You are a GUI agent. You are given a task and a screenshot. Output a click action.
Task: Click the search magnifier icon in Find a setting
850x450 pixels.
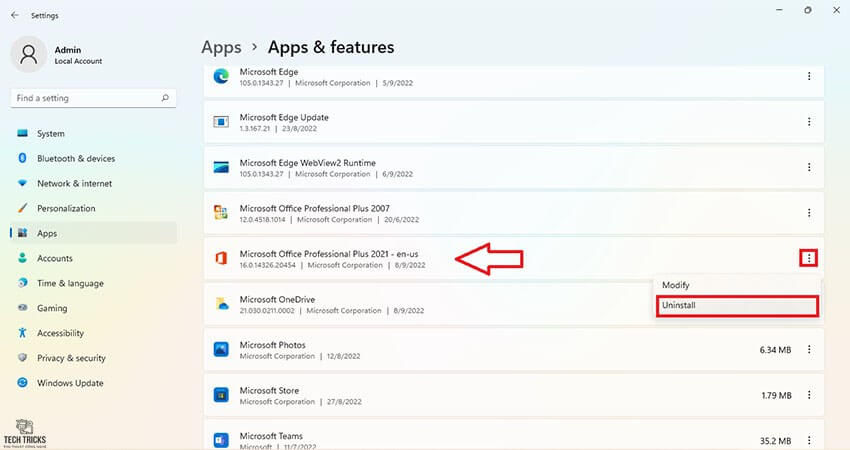[x=165, y=98]
